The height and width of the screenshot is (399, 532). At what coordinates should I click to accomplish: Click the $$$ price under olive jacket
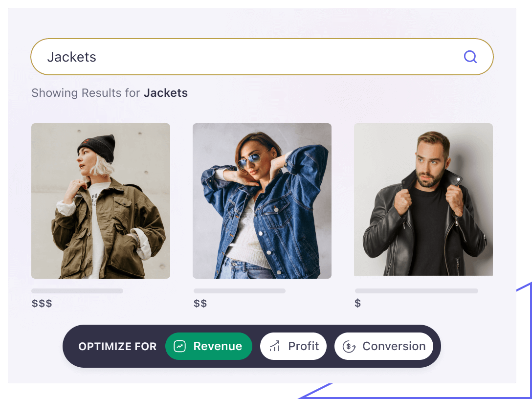(42, 303)
